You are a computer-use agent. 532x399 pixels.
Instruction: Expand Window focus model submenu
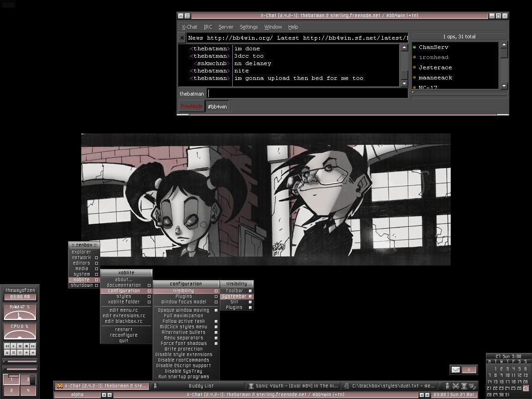[x=186, y=302]
